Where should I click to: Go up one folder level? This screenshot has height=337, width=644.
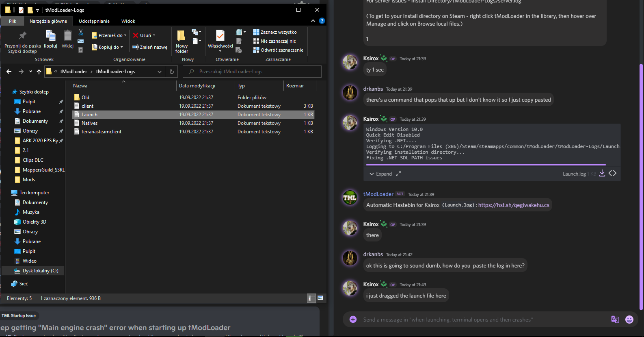(39, 72)
